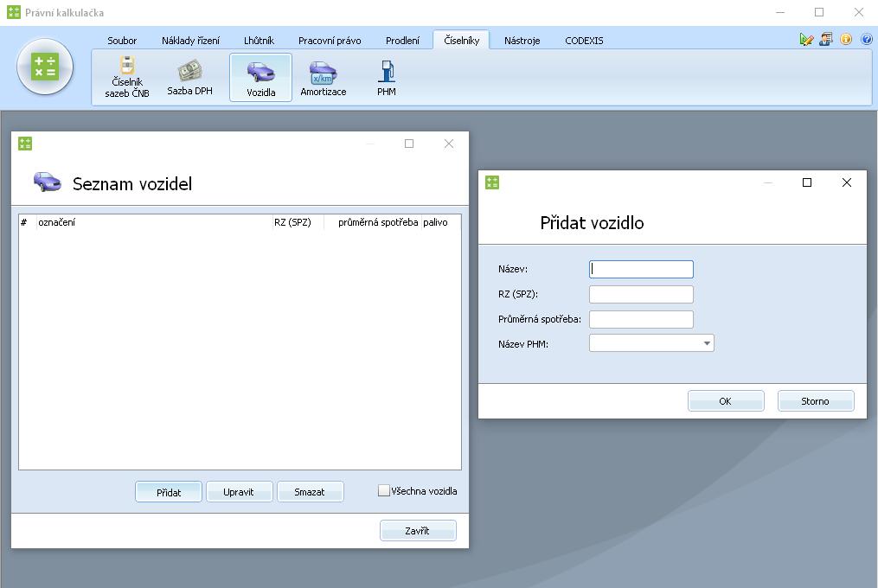Viewport: 878px width, 588px height.
Task: Switch to the Lhůtník tab
Action: [259, 41]
